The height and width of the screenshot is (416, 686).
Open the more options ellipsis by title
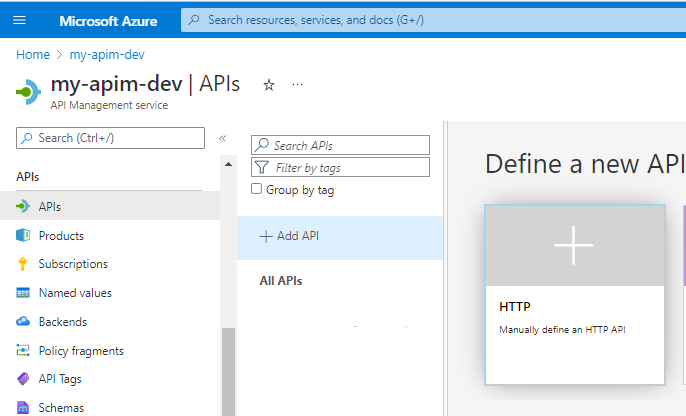[297, 84]
